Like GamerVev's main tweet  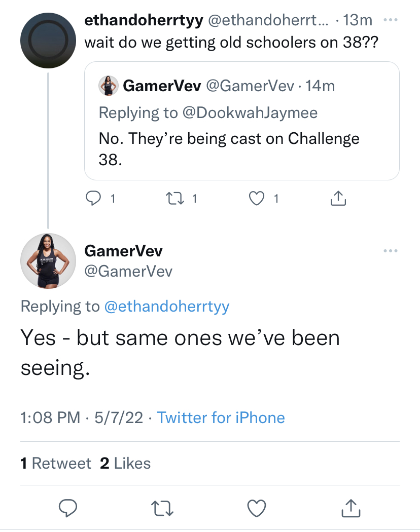257,508
